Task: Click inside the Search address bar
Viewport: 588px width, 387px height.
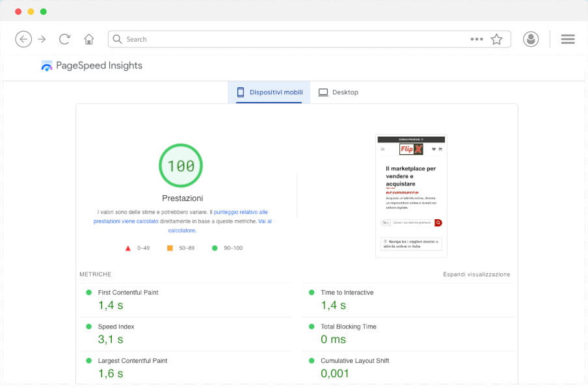Action: (x=293, y=39)
